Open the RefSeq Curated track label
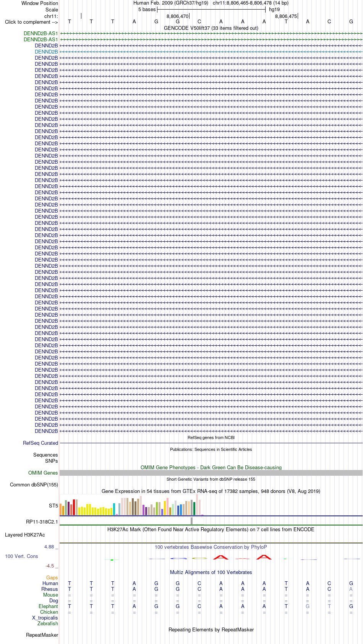Screen dimensions: 363x644 (x=41, y=443)
